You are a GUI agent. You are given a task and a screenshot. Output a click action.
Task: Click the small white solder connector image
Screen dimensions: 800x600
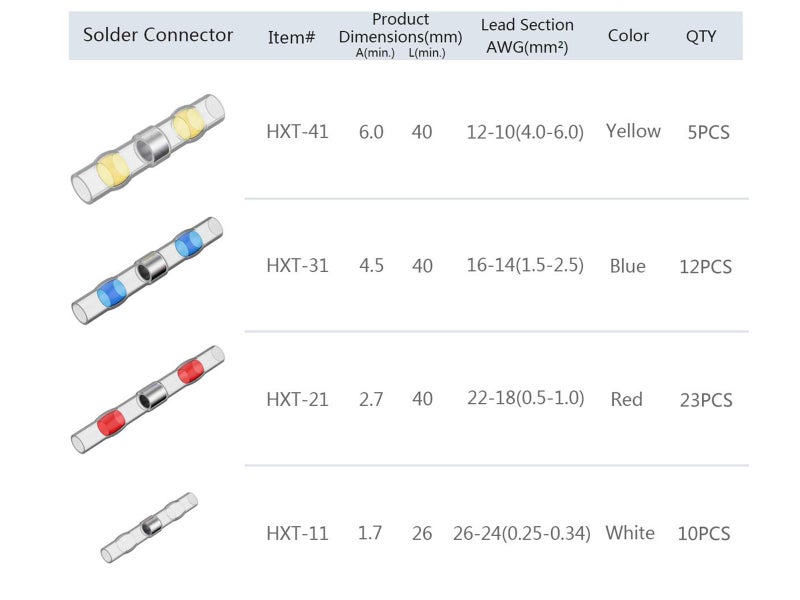tap(148, 527)
